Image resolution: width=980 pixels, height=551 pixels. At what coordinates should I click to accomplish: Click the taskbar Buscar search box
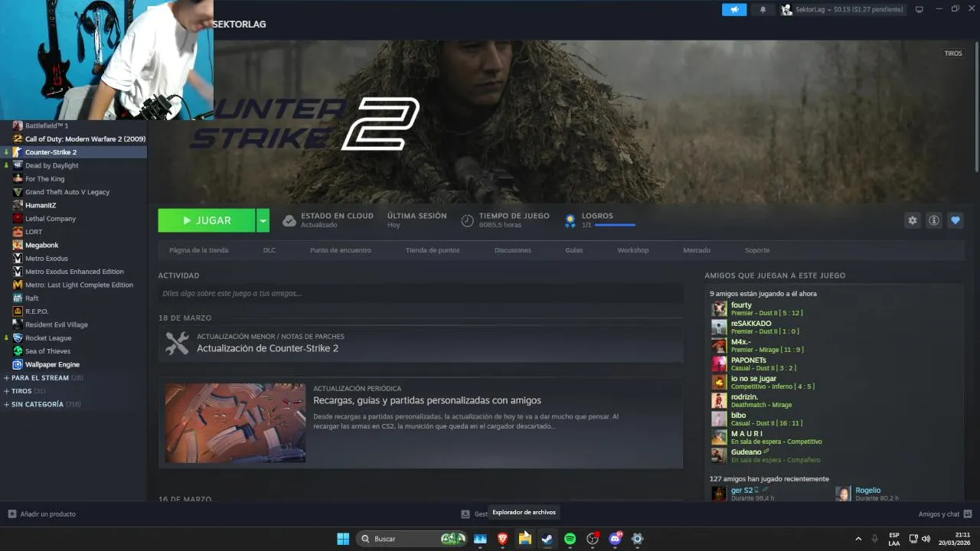(413, 539)
